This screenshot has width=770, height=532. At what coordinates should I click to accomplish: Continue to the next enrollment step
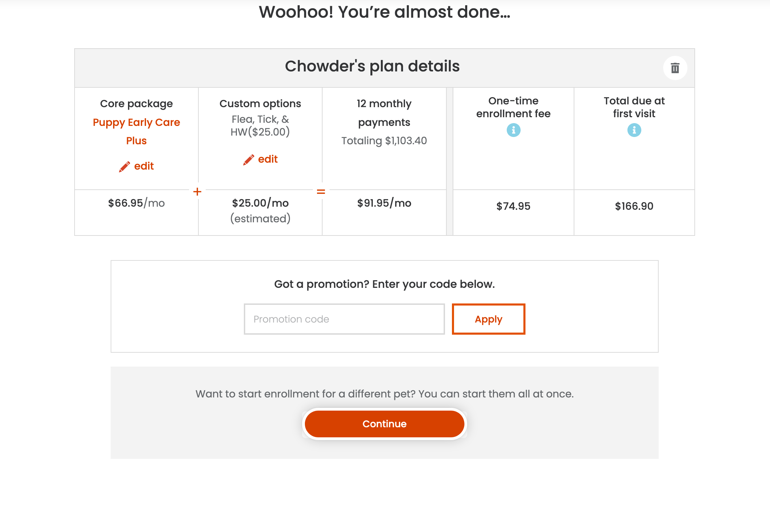click(x=384, y=424)
